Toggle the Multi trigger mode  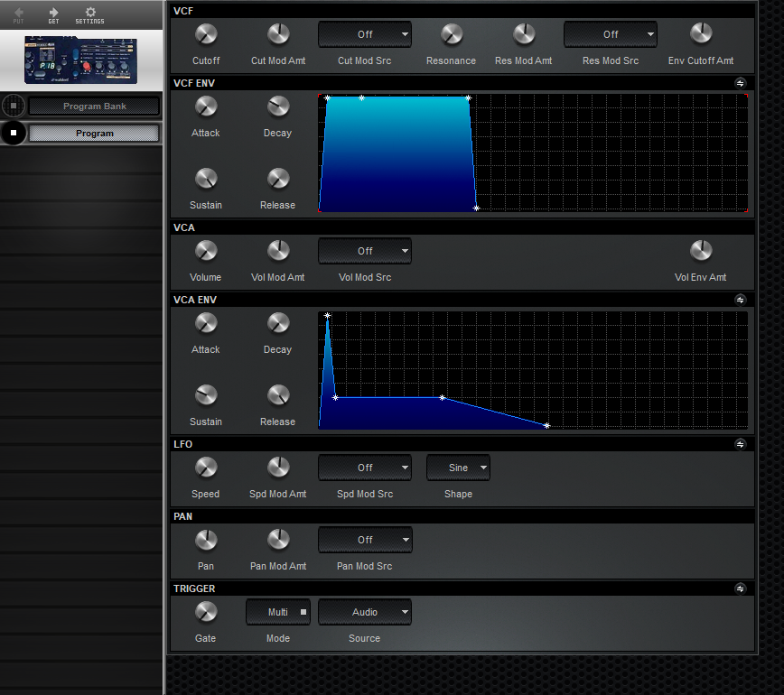pos(278,612)
